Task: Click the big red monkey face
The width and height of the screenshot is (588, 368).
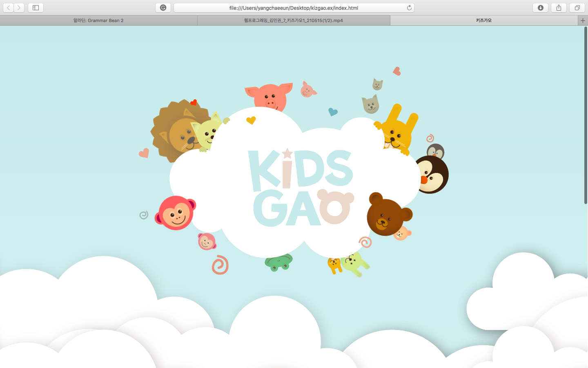Action: pyautogui.click(x=176, y=213)
